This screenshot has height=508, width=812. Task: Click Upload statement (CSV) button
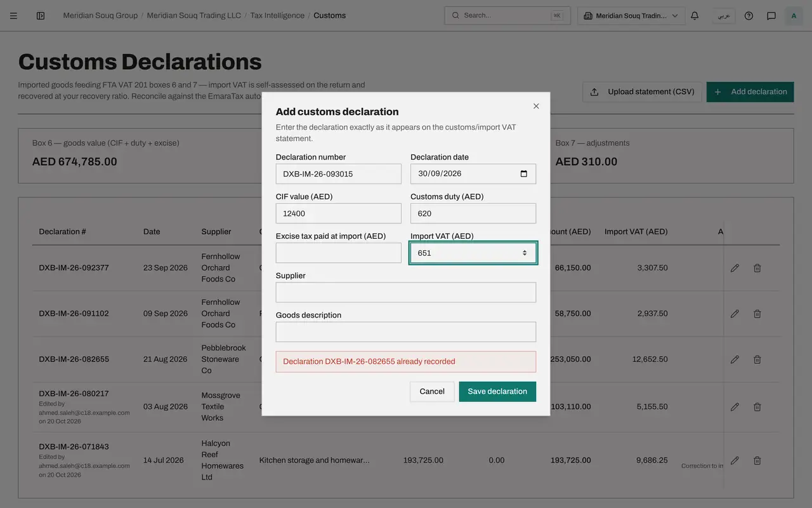(x=642, y=92)
